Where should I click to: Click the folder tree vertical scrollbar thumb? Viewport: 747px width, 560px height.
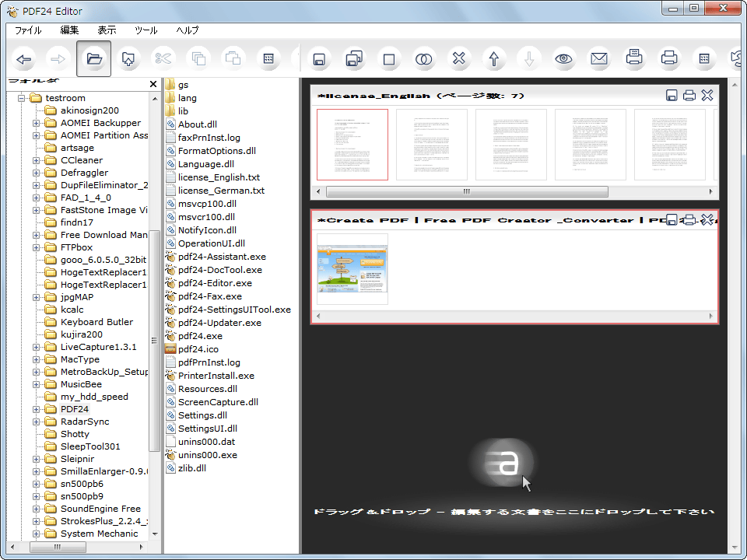pyautogui.click(x=154, y=341)
